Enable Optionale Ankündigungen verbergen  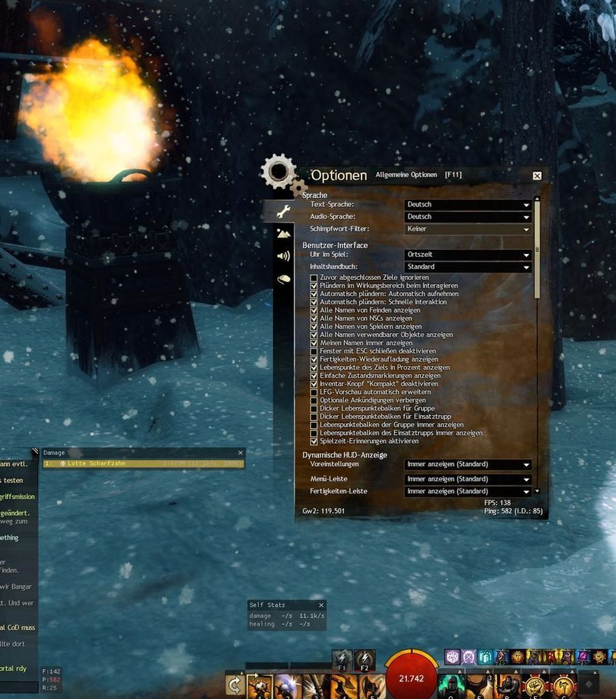tap(314, 400)
